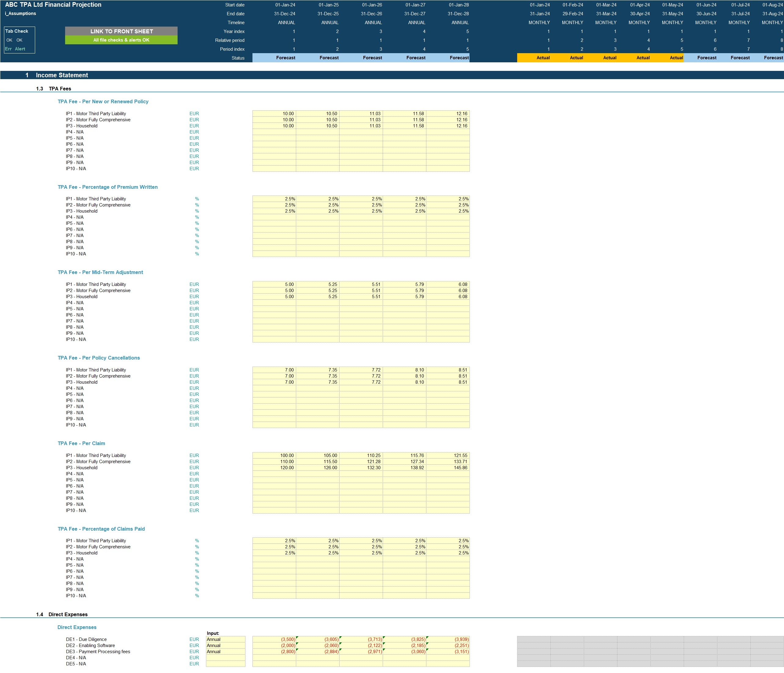Select the Forecast status under annual 01-Jan-26
The image size is (784, 673).
coord(361,57)
